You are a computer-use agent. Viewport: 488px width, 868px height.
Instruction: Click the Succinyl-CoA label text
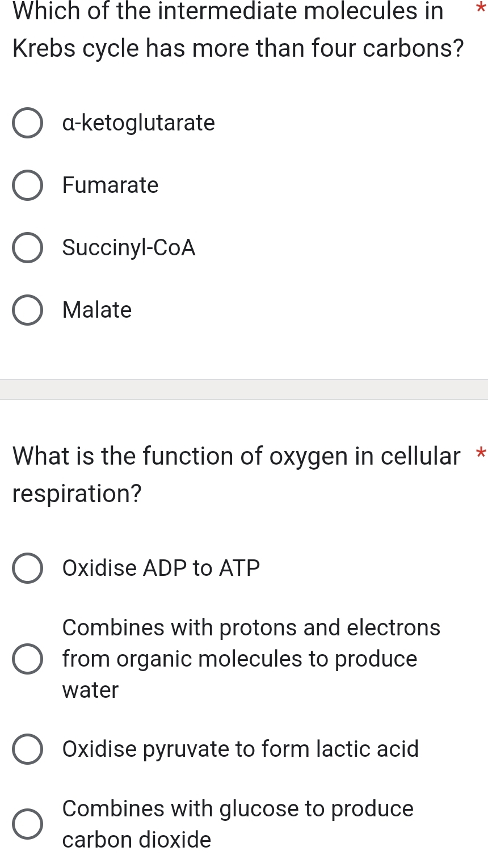129,248
